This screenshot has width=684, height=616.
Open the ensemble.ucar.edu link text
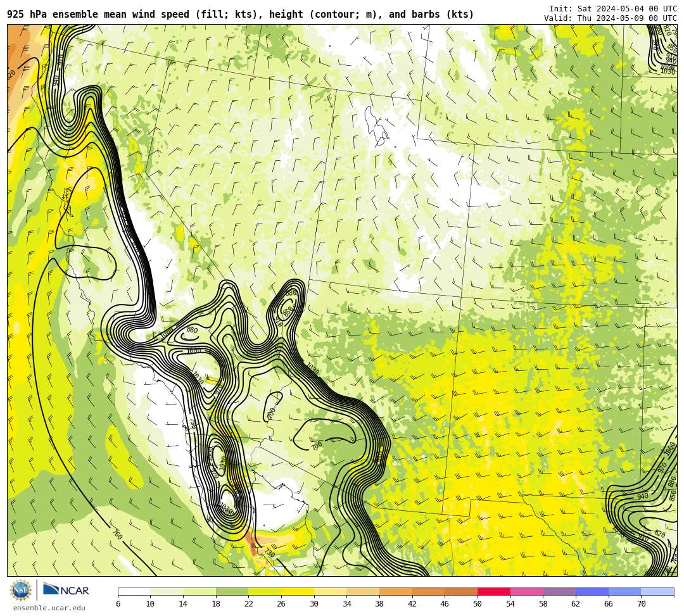pos(49,608)
